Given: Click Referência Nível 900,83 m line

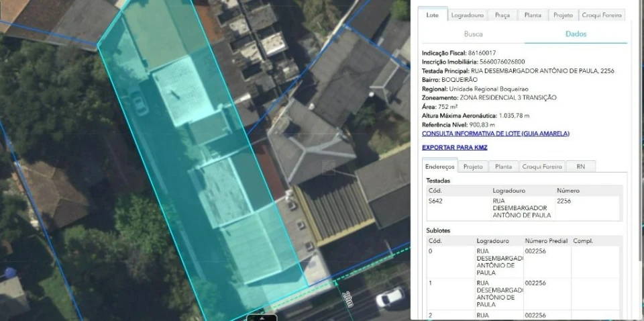Looking at the screenshot, I should [x=458, y=124].
